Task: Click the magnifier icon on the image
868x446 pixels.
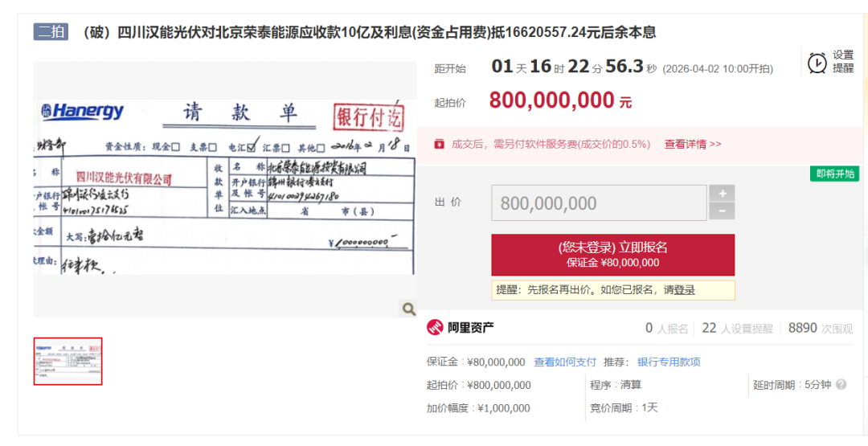Action: tap(408, 309)
